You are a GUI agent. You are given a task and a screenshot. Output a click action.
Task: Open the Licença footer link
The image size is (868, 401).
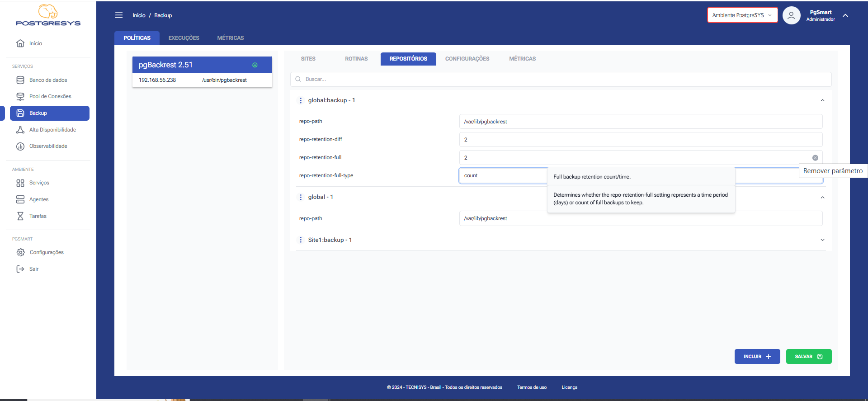pyautogui.click(x=569, y=387)
